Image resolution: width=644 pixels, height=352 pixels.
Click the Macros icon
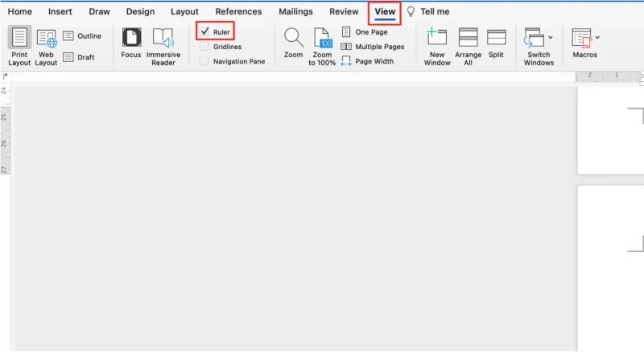(581, 38)
